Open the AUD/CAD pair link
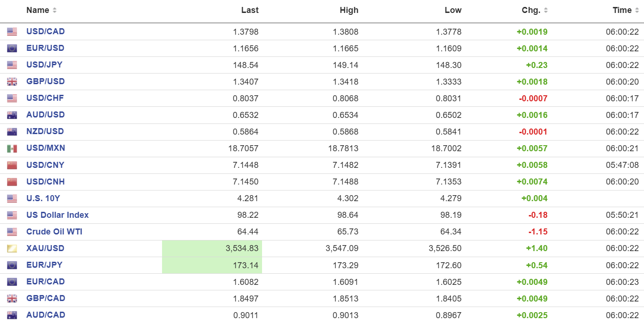Image resolution: width=644 pixels, height=320 pixels. 46,315
